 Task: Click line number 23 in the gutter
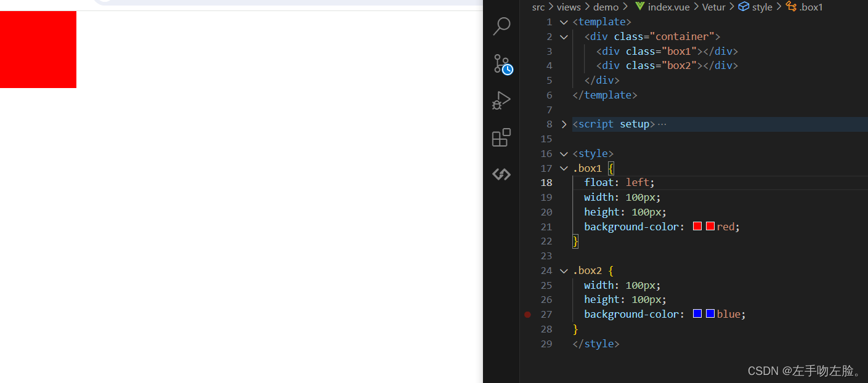pos(546,256)
